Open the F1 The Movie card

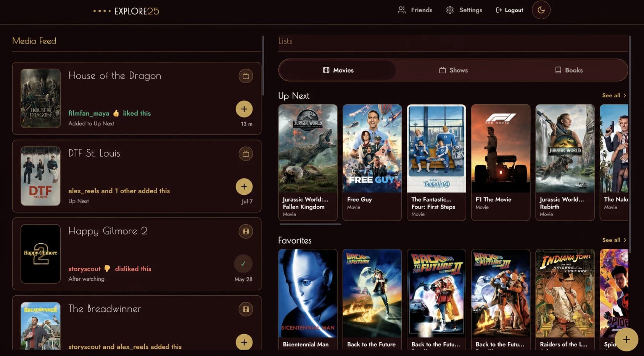point(501,162)
